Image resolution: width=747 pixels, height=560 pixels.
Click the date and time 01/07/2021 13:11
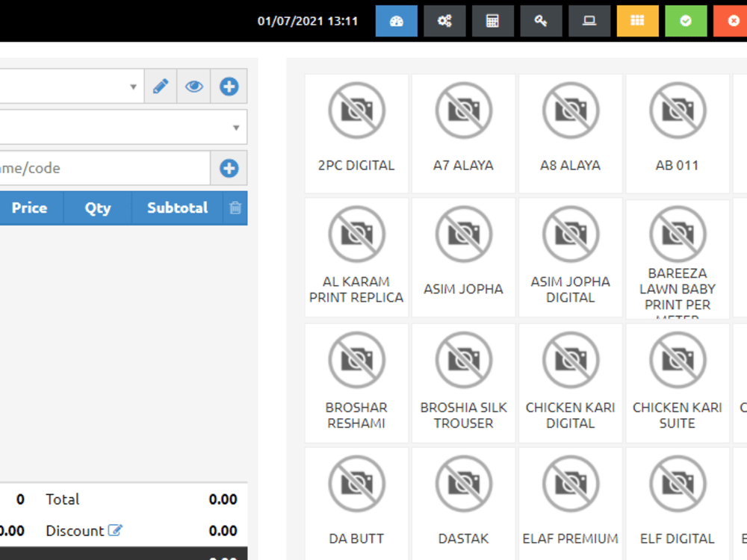[307, 21]
